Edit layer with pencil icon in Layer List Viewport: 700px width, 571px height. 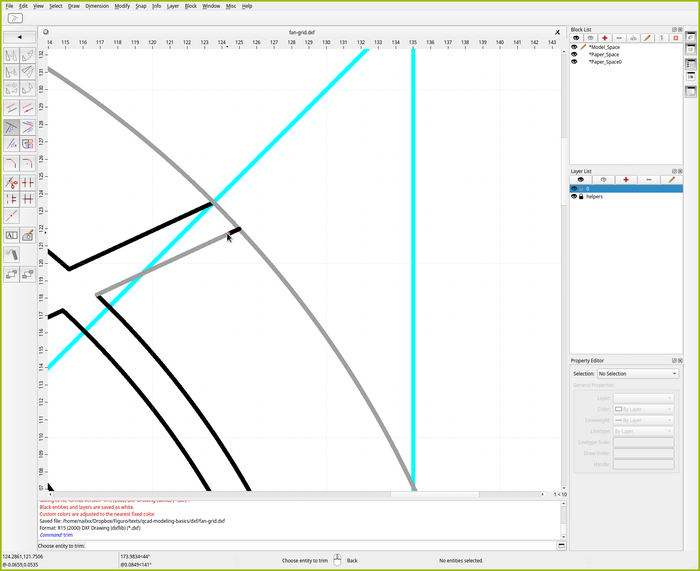coord(672,179)
